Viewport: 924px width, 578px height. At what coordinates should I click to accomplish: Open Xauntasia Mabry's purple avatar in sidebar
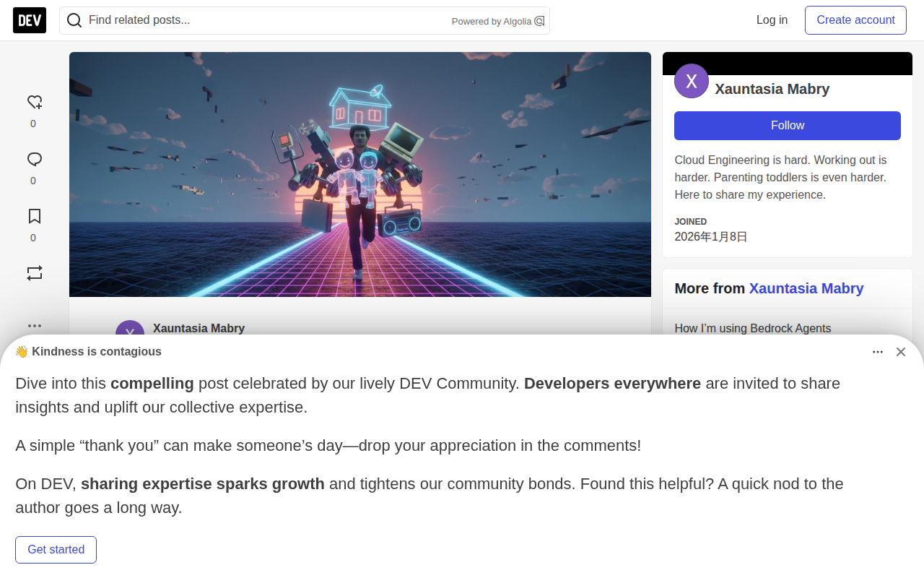coord(692,81)
